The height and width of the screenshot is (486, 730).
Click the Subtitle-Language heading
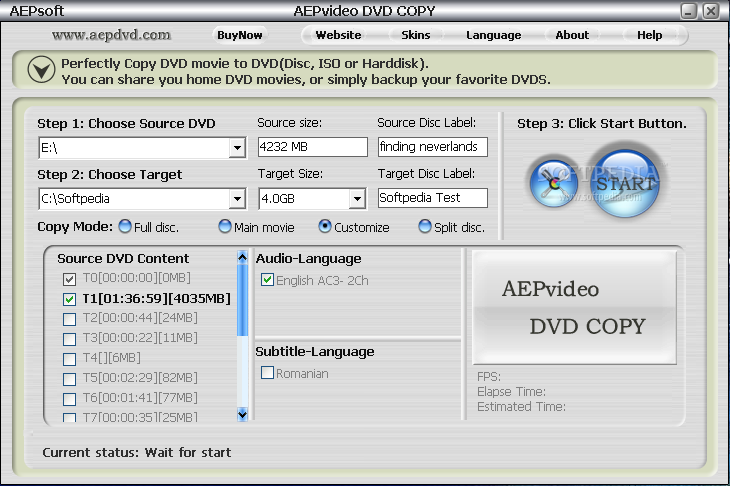pos(315,351)
